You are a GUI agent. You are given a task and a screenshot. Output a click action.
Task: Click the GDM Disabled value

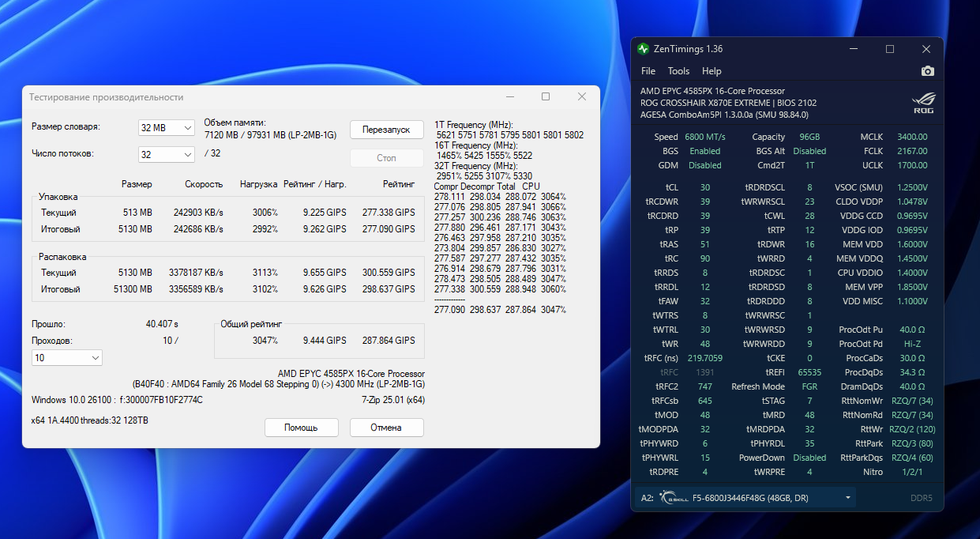[704, 165]
